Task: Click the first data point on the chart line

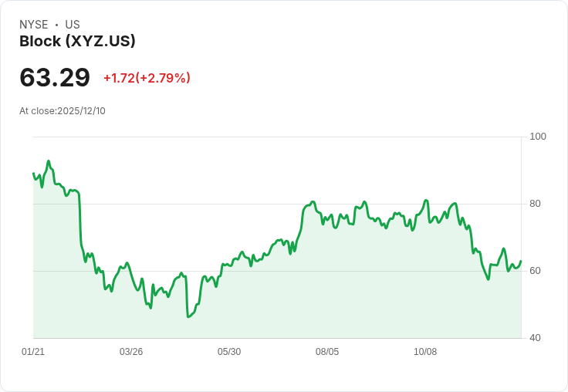Action: click(33, 174)
